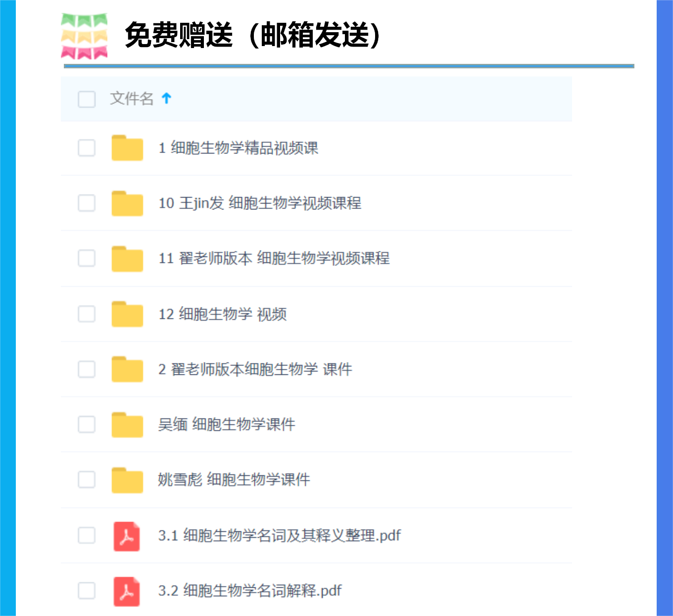Select checkbox for 3.2 细胞生物学名词解释.pdf
Screen dimensions: 673x616
87,590
